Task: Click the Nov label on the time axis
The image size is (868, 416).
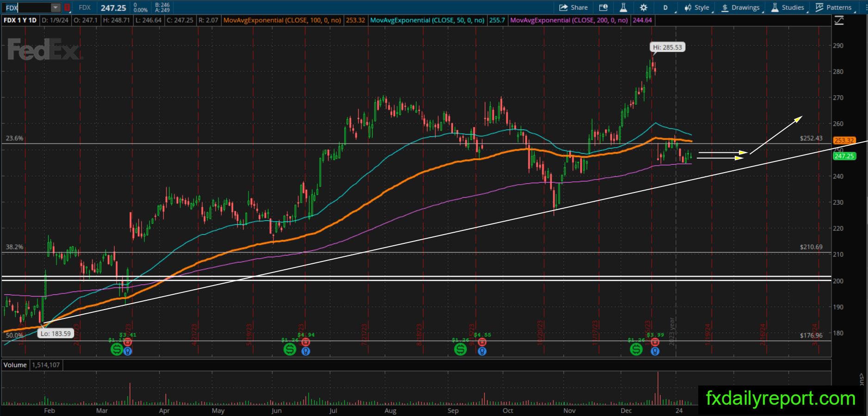Action: (570, 410)
